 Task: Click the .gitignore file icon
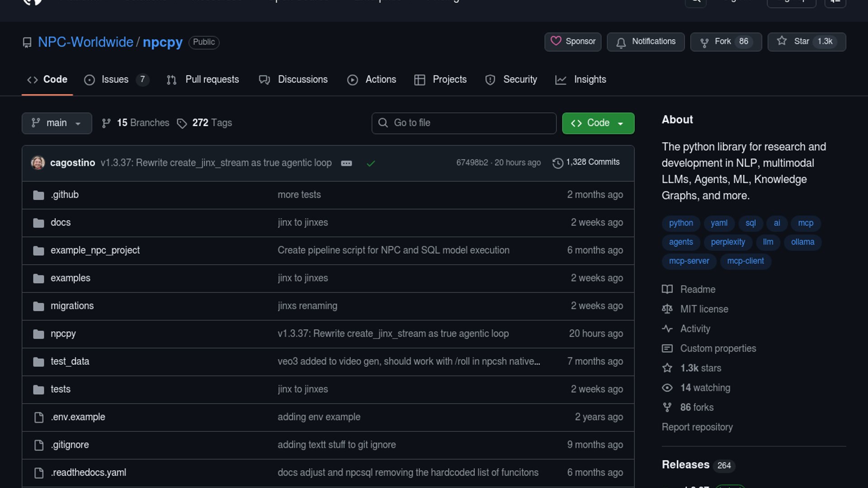point(39,445)
